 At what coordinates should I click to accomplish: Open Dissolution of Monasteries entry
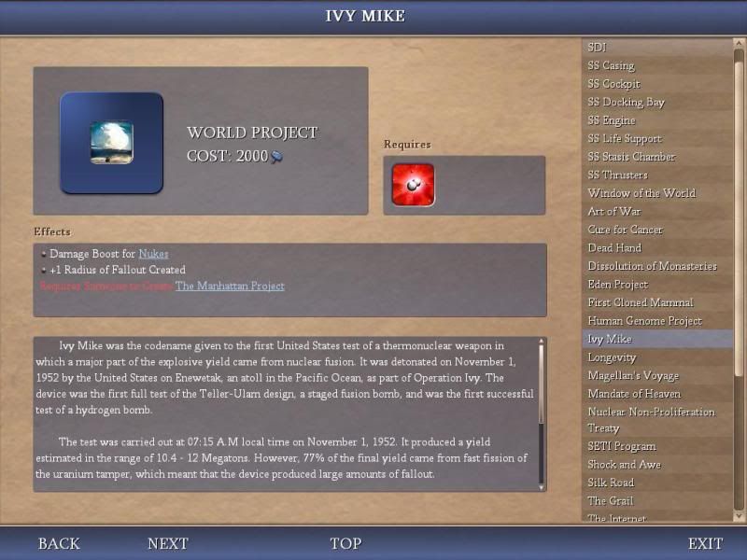coord(657,266)
